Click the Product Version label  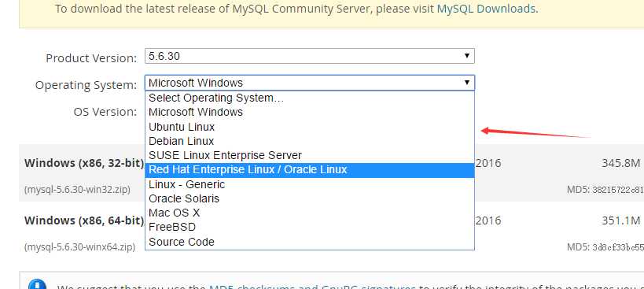click(x=91, y=58)
